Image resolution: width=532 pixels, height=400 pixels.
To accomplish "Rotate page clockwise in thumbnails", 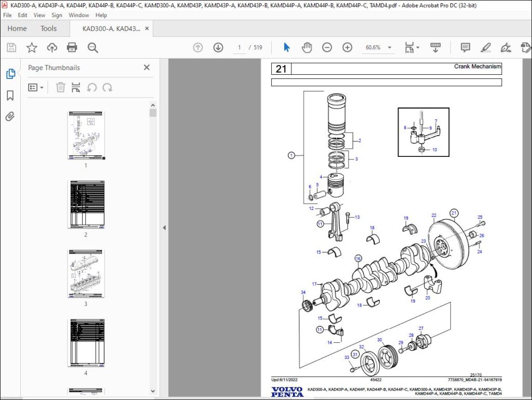I will pos(108,87).
